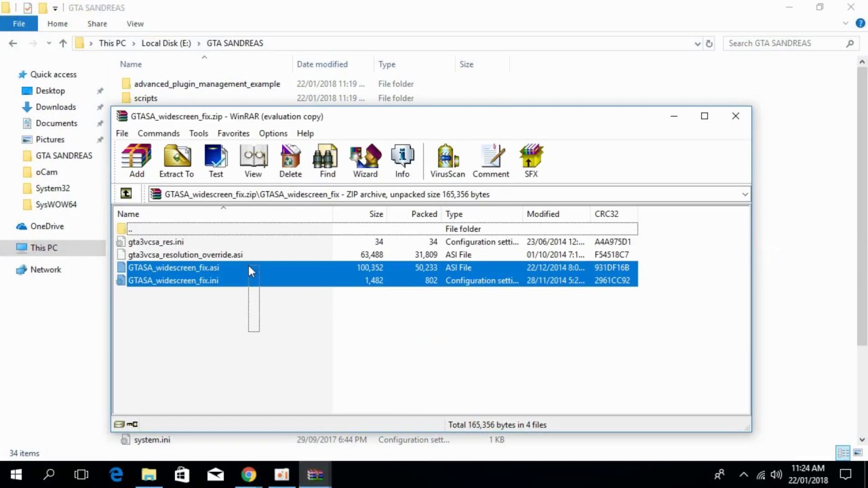Image resolution: width=868 pixels, height=488 pixels.
Task: Select GTASA_widescreen_fix.asi file
Action: (376, 268)
